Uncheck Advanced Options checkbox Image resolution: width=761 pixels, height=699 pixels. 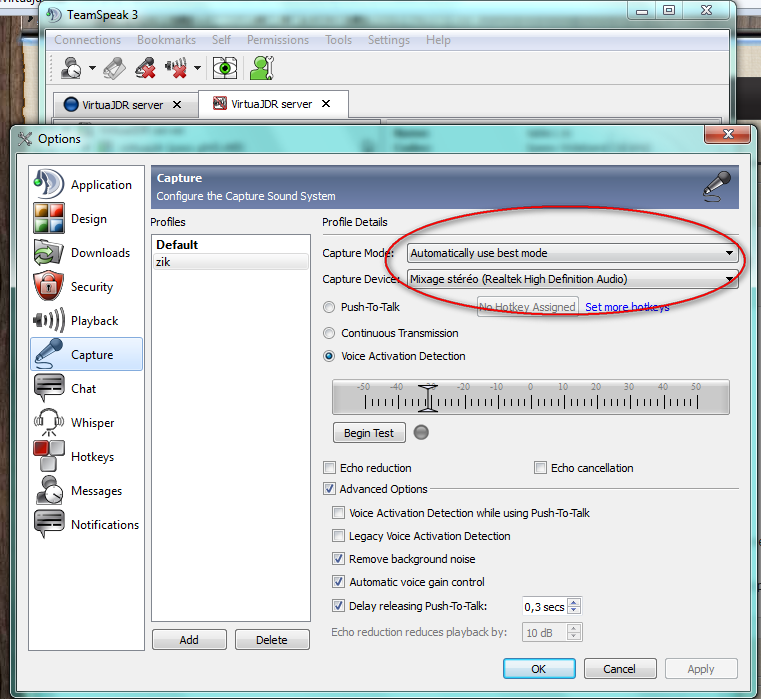(330, 488)
